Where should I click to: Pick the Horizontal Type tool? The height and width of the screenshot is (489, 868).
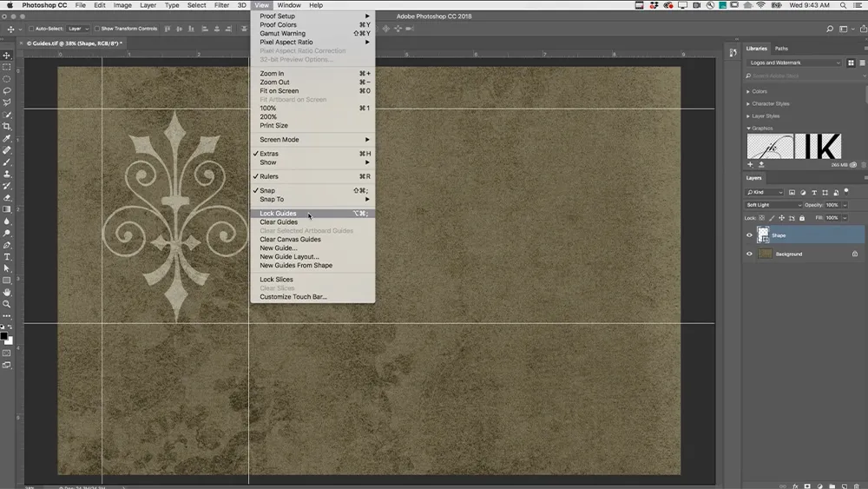click(7, 257)
